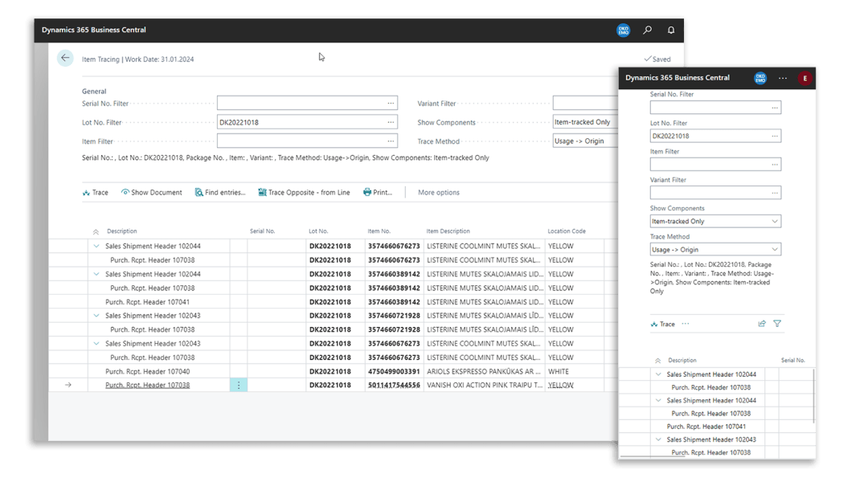
Task: Collapse Sales Shipment Header 102043 in mobile list
Action: pyautogui.click(x=658, y=440)
